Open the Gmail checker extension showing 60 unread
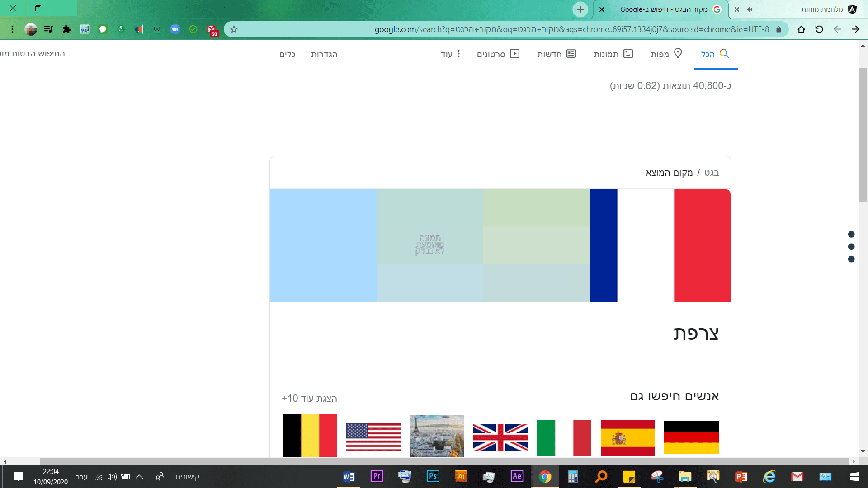Image resolution: width=868 pixels, height=488 pixels. (x=211, y=29)
